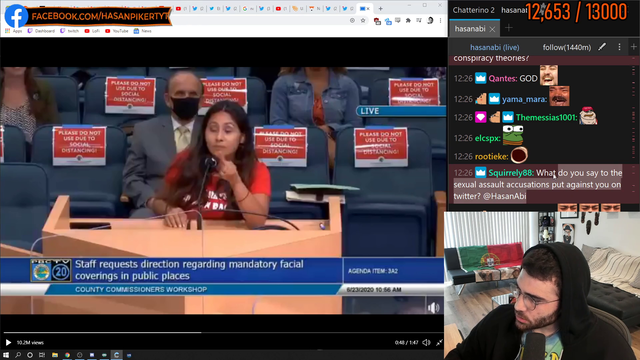Bookmark this page with the star icon
The image size is (640, 360).
[x=363, y=20]
